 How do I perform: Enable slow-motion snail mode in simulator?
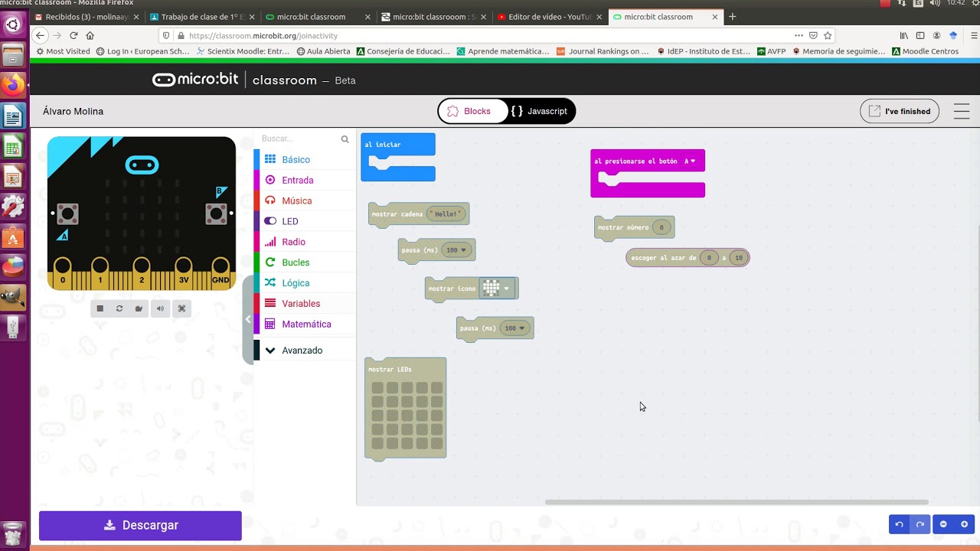pyautogui.click(x=139, y=308)
